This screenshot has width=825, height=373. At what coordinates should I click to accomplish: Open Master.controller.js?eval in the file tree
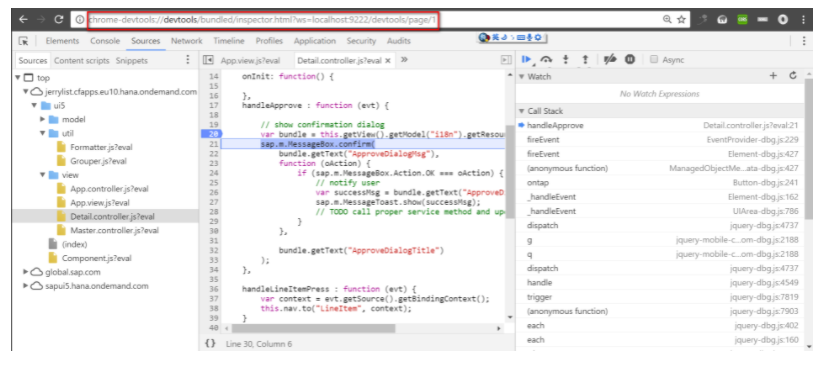click(114, 230)
